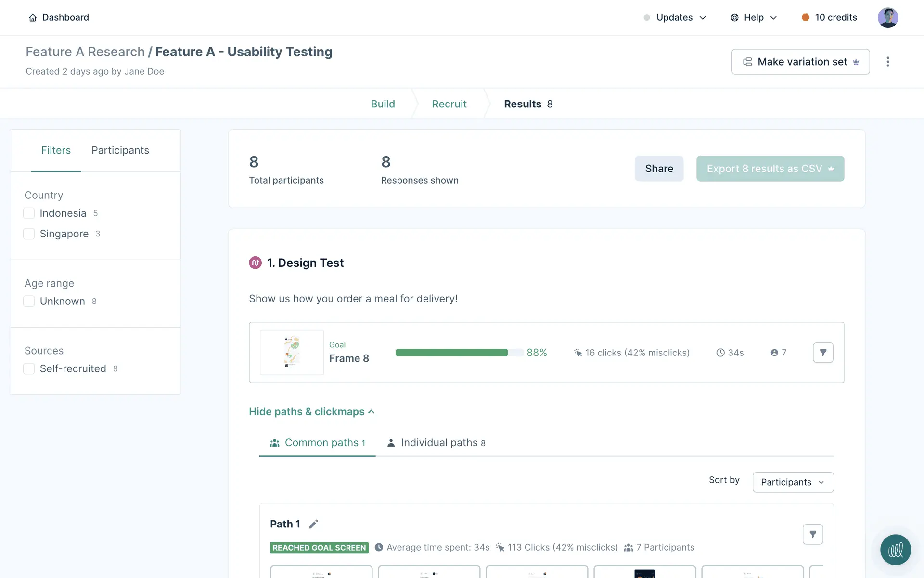Click the Design Test section icon
This screenshot has height=578, width=924.
click(255, 263)
